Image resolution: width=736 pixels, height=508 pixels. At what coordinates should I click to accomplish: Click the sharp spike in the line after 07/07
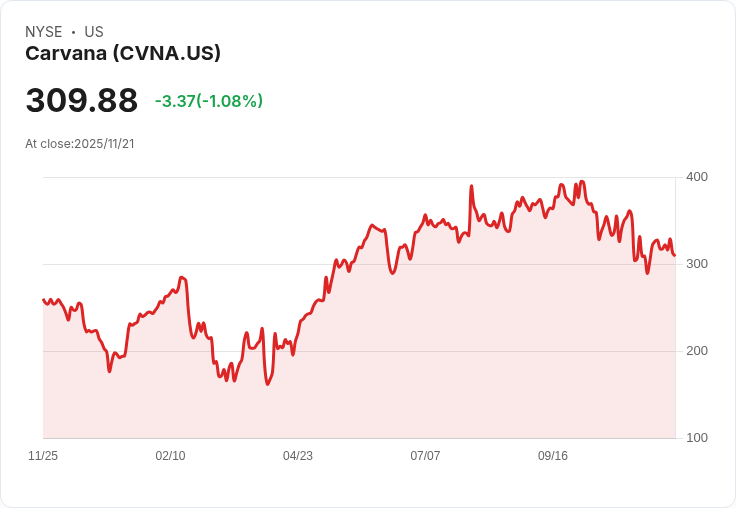pos(471,186)
